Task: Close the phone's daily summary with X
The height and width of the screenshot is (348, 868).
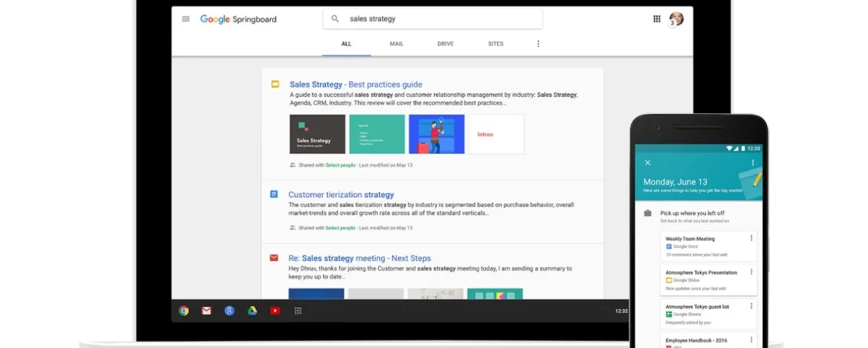Action: (648, 163)
